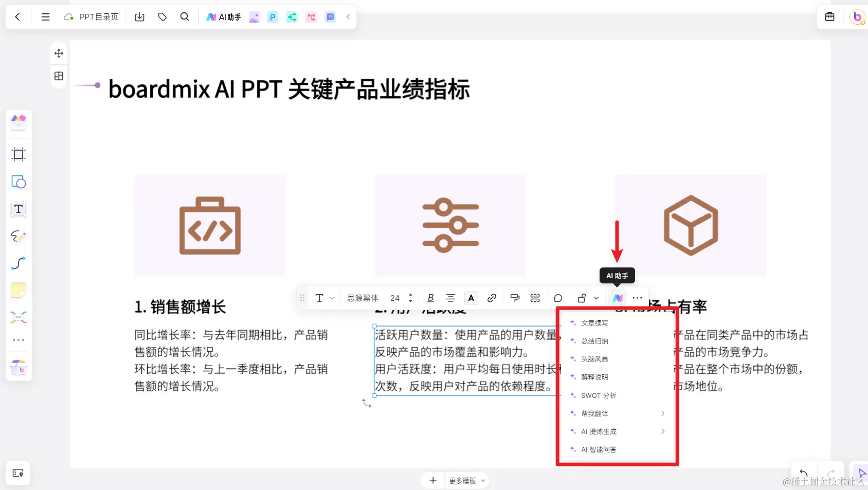This screenshot has height=490, width=868.
Task: Select 文章续写 from AI menu
Action: click(x=617, y=323)
